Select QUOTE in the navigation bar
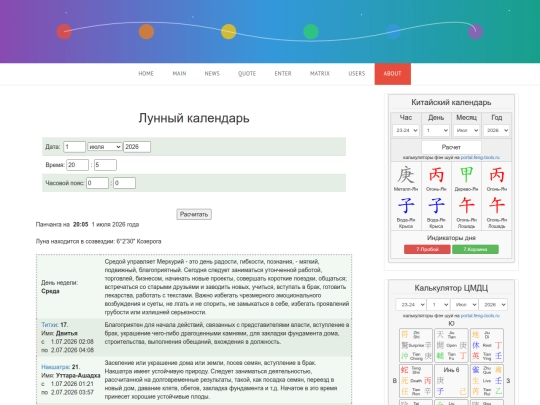Screen dimensions: 540x405 247,74
